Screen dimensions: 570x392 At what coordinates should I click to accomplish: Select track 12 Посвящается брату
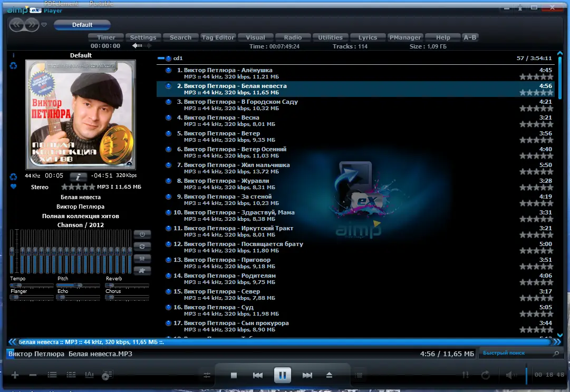[355, 247]
